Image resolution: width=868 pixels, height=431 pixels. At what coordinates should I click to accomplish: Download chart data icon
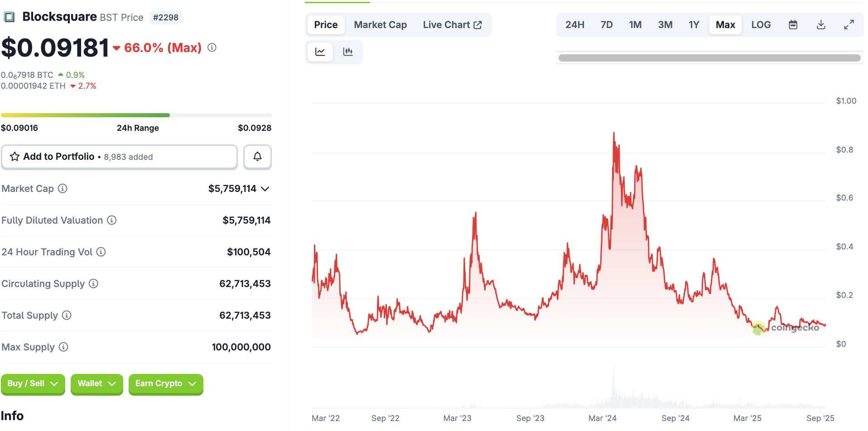click(x=821, y=25)
